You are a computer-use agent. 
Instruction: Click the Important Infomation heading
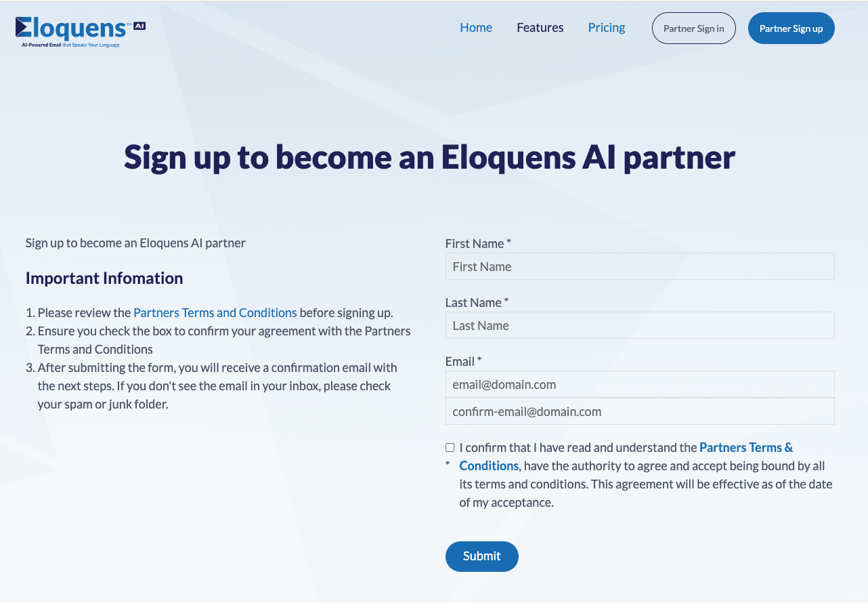coord(104,278)
